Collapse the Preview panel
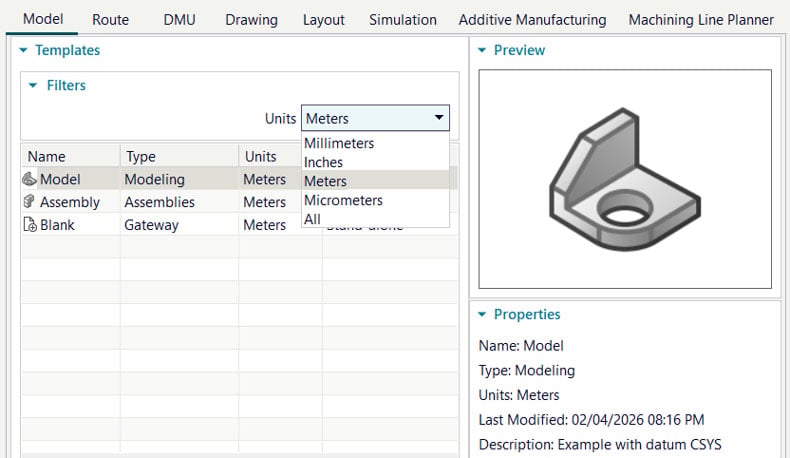Screen dimensions: 790x458 (x=482, y=50)
